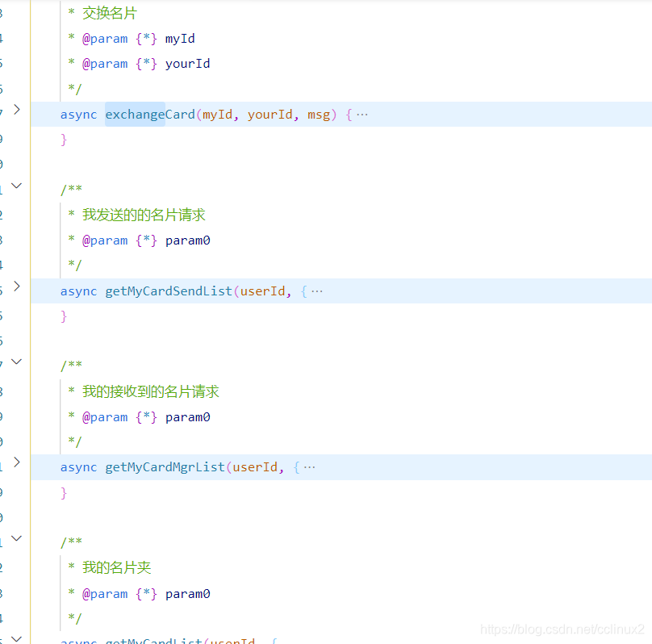Select the exchangeCard function name
The height and width of the screenshot is (644, 652).
pos(150,115)
